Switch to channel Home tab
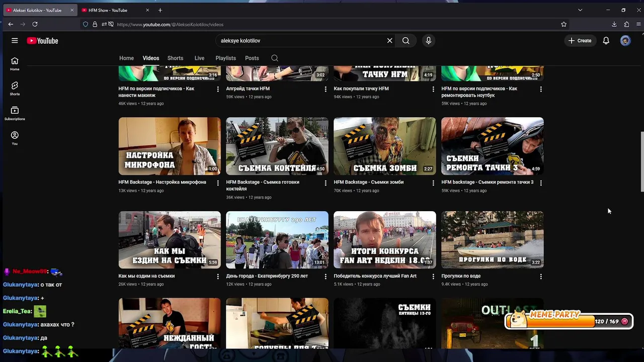This screenshot has height=362, width=644. (x=126, y=58)
